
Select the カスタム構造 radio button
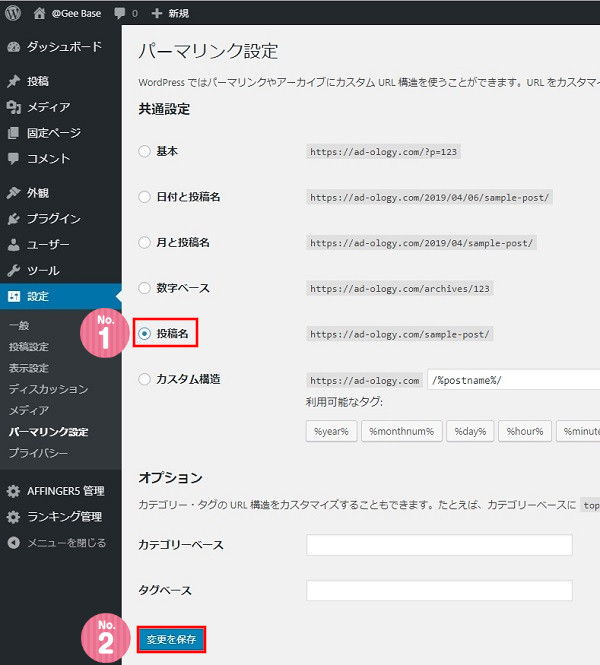click(x=145, y=379)
